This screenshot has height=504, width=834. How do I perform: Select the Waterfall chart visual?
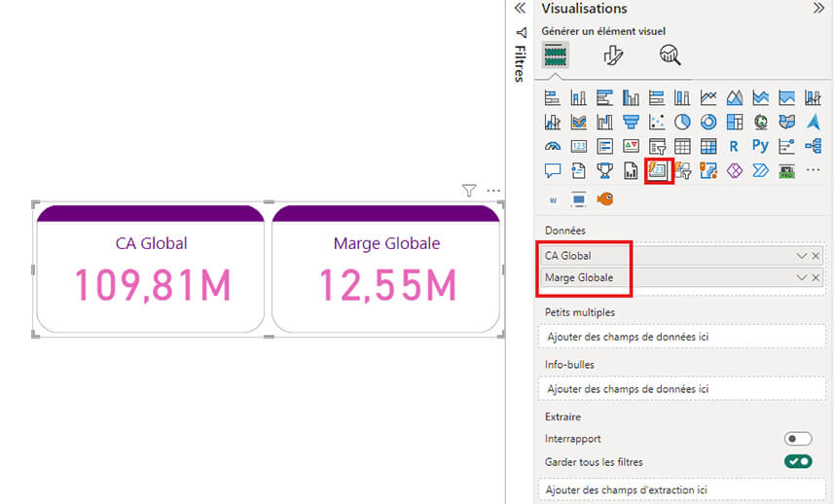[604, 123]
